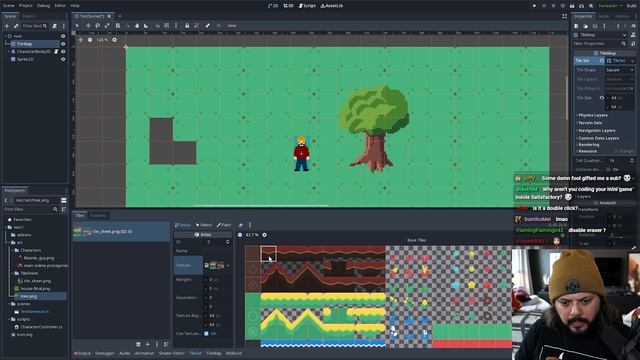Open the Project menu
Image resolution: width=640 pixels, height=360 pixels.
(26, 6)
